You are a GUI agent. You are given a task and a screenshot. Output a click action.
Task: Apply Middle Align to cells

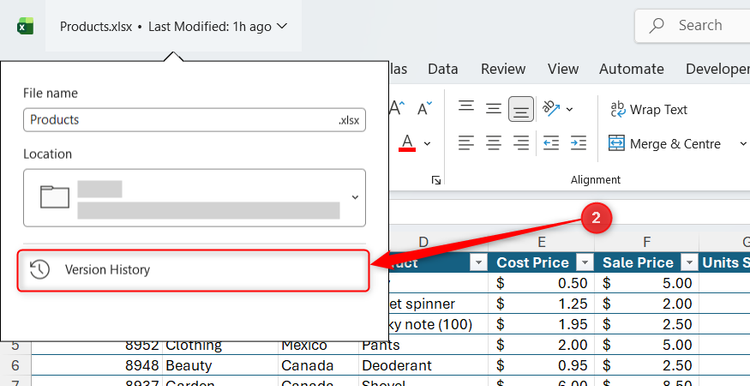[x=493, y=109]
